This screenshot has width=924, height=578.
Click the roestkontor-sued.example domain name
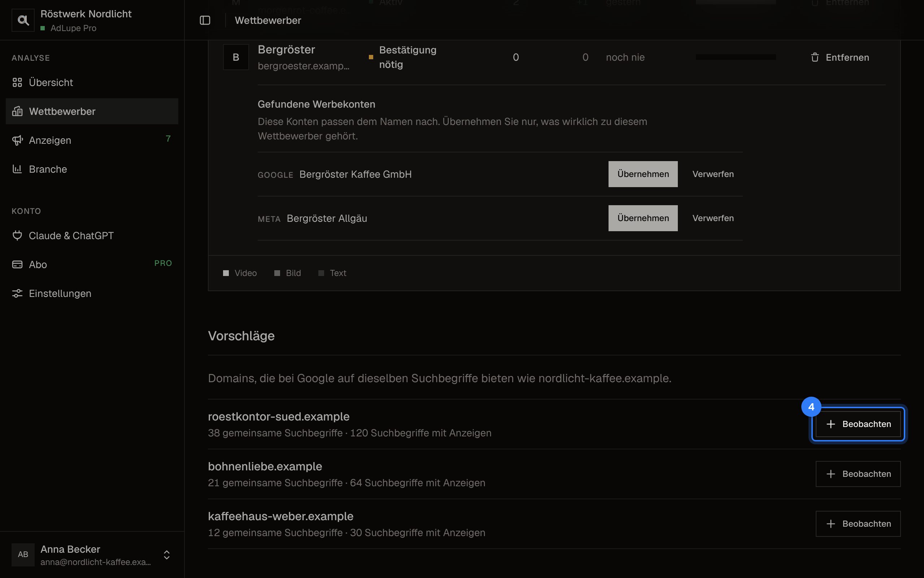(279, 416)
